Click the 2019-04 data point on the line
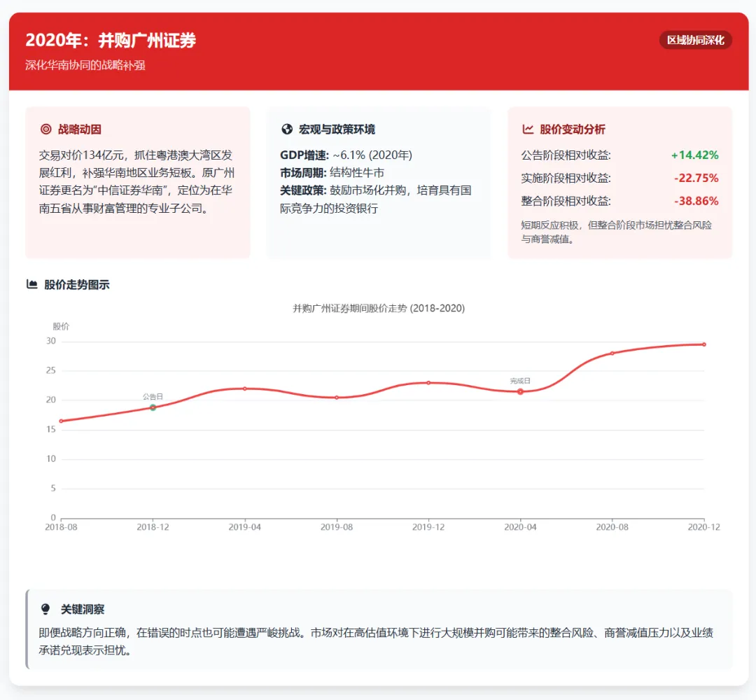Viewport: 756px width, 700px height. pyautogui.click(x=245, y=388)
